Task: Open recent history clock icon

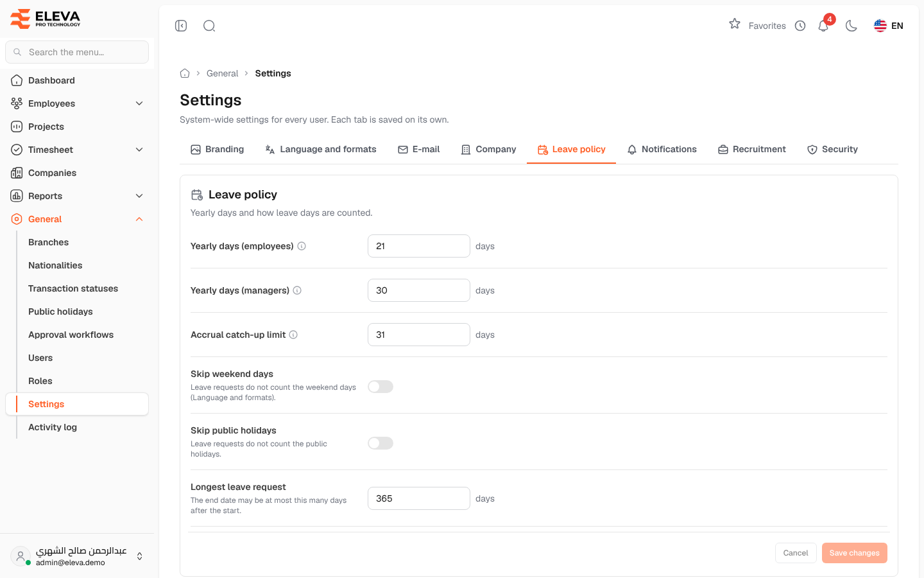Action: (x=800, y=26)
